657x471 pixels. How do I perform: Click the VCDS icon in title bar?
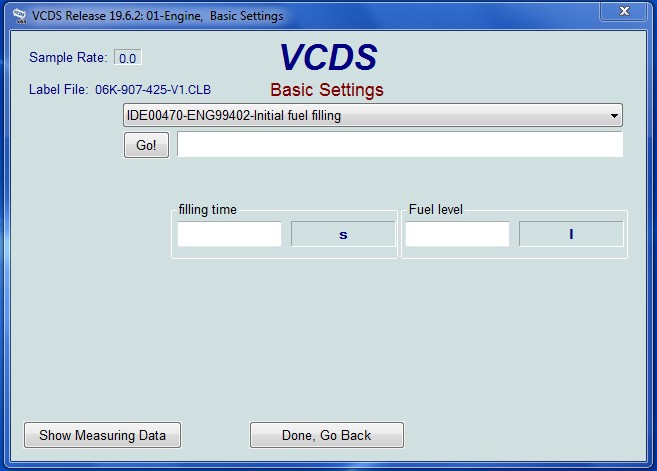[19, 16]
